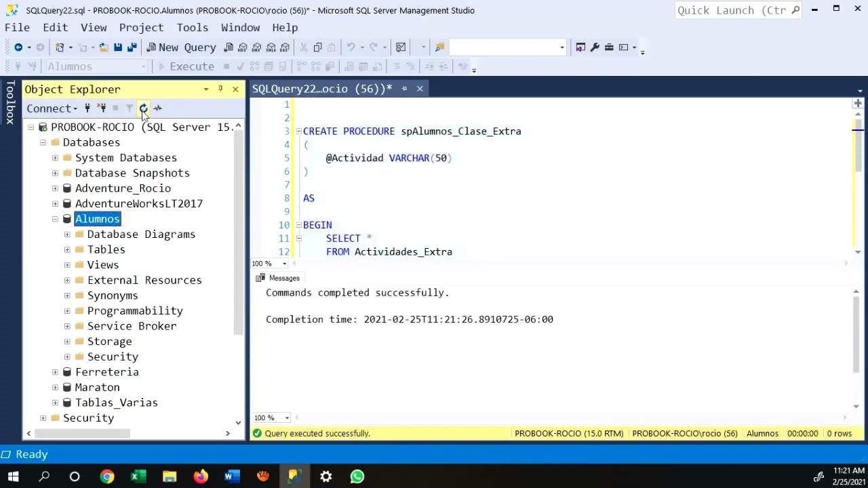This screenshot has height=488, width=868.
Task: Pin the Object Explorer with pushpin icon
Action: tap(220, 89)
